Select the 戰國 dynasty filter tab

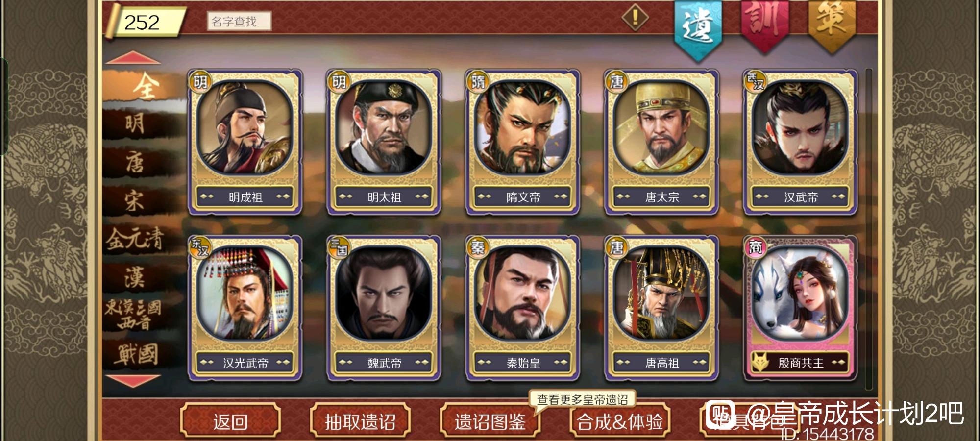(136, 354)
